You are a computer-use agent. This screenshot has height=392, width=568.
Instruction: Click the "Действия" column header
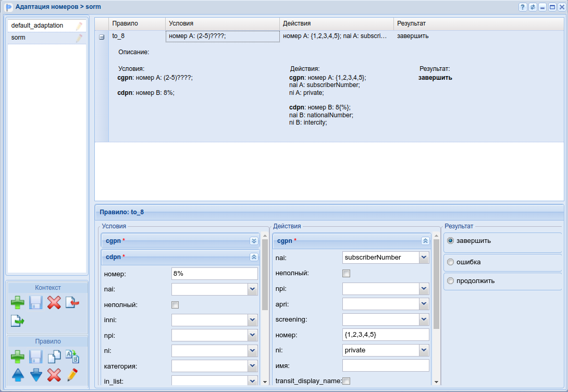336,24
